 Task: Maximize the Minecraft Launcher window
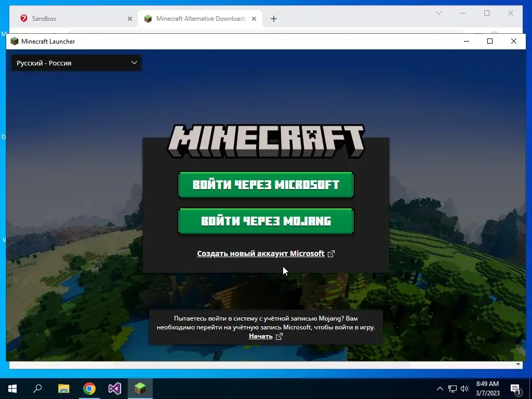point(489,42)
